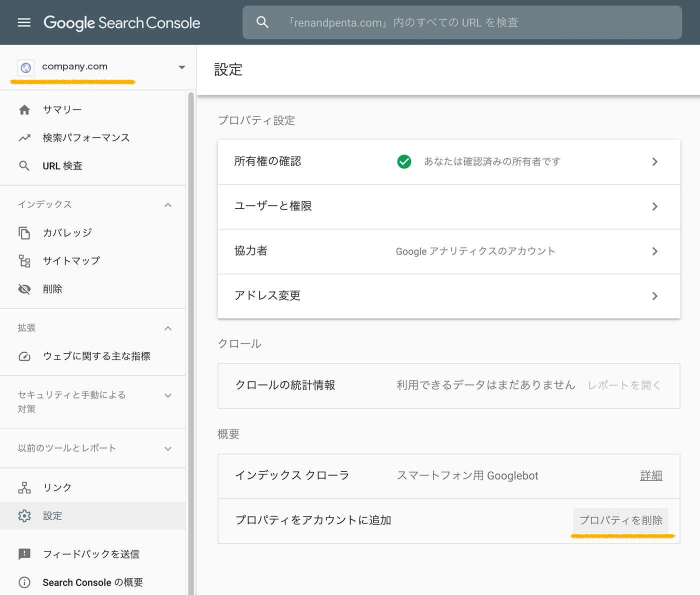
Task: Open 検索パフォーマンス report
Action: [86, 137]
